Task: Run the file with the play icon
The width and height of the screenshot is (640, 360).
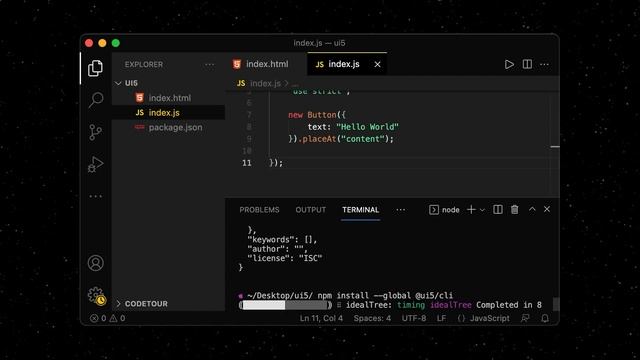Action: coord(509,64)
